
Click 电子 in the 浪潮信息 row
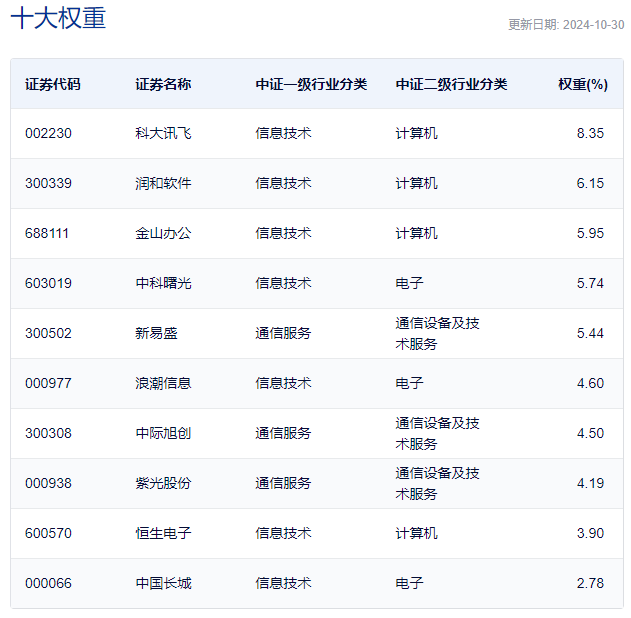[409, 383]
